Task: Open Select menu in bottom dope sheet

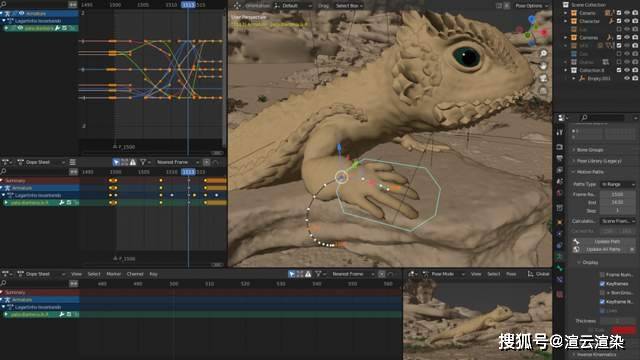Action: click(x=94, y=274)
